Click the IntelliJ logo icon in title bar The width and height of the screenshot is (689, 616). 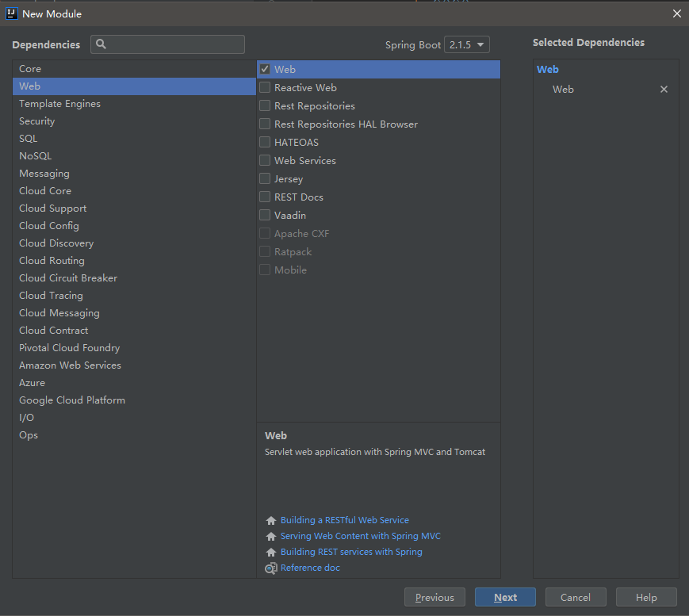(x=12, y=13)
